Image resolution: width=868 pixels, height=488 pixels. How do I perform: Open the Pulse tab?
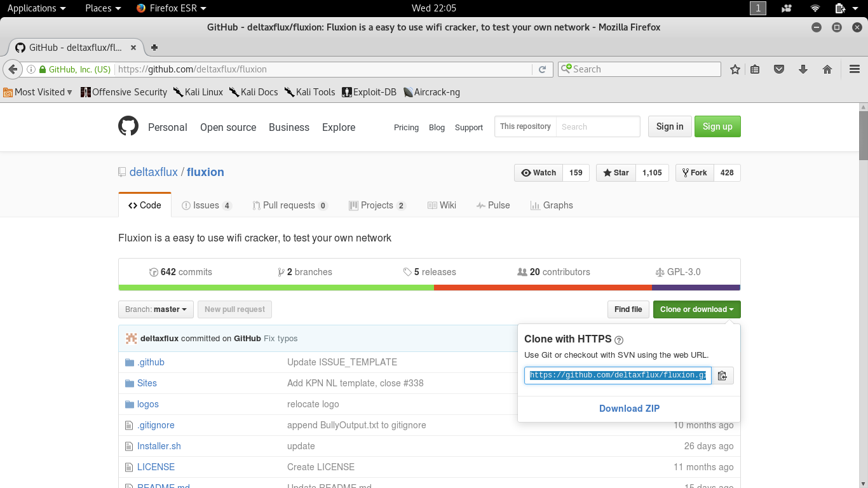(493, 205)
